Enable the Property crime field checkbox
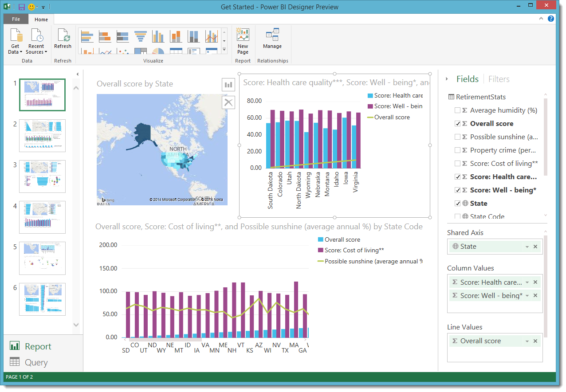 [457, 150]
